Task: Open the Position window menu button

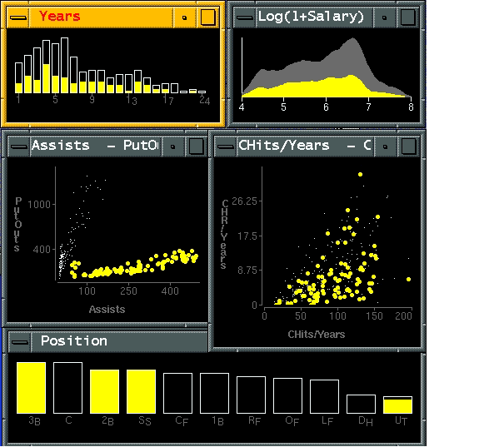Action: tap(20, 341)
